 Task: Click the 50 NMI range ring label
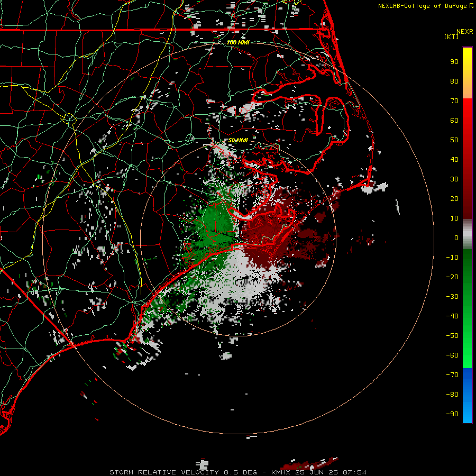pos(238,140)
